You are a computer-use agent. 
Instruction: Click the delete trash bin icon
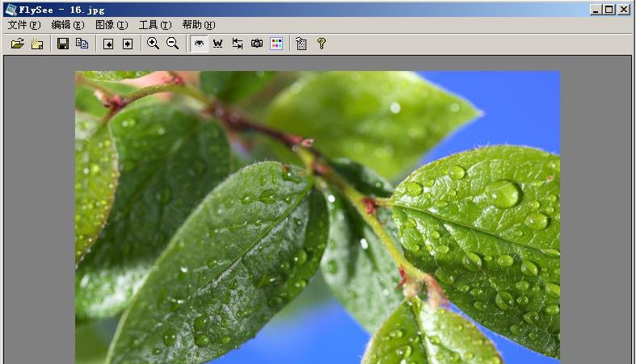(301, 44)
